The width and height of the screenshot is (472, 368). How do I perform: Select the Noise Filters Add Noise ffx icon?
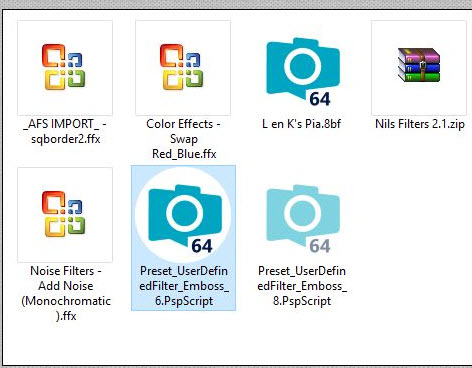tap(65, 215)
